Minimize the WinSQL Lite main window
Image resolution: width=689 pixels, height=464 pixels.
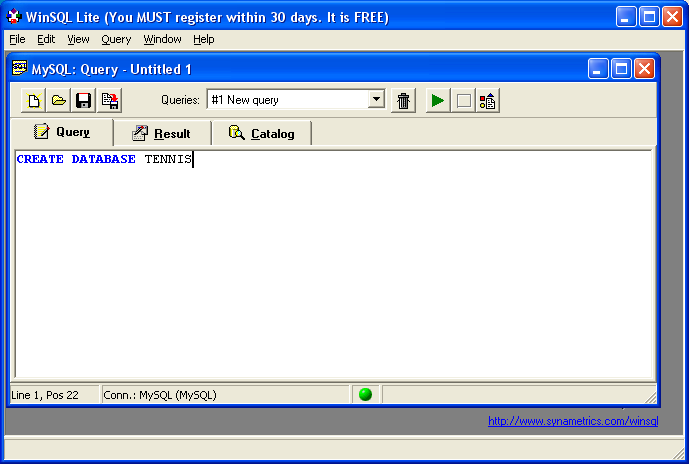(x=626, y=17)
